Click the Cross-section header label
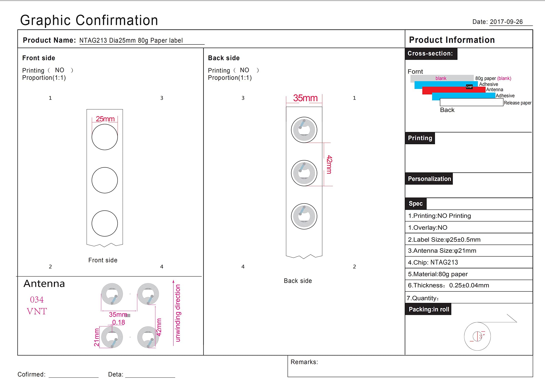This screenshot has width=545, height=392. click(x=431, y=54)
